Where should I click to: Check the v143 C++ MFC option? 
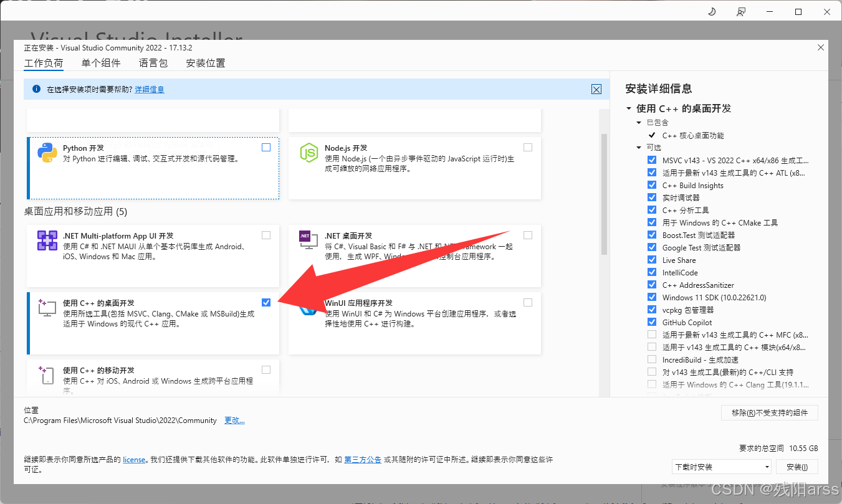(652, 335)
